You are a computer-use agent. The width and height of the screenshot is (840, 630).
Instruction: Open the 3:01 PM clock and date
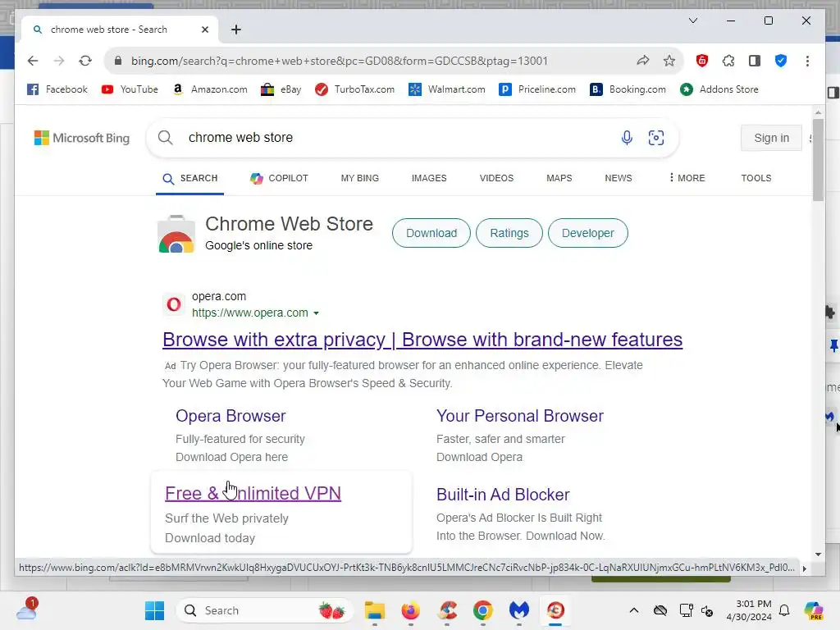[748, 610]
